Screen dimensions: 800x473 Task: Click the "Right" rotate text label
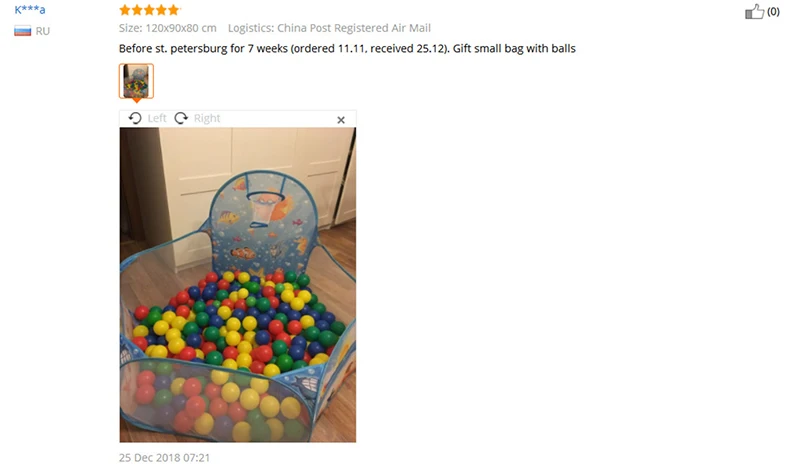[207, 118]
